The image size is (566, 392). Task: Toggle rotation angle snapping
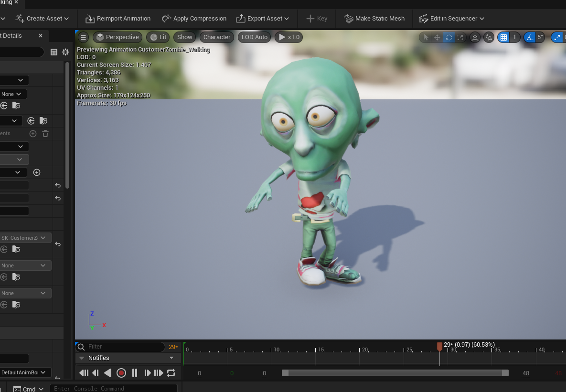point(530,37)
